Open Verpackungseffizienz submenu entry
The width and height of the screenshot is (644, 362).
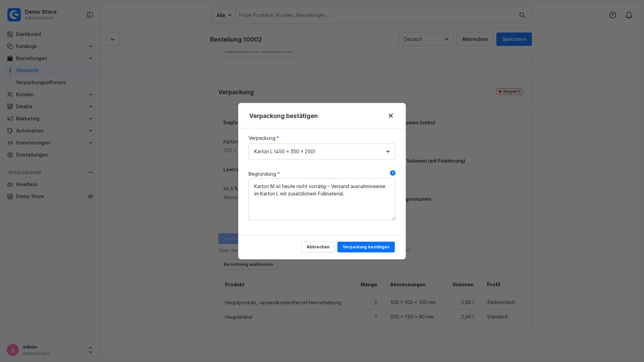pyautogui.click(x=41, y=82)
